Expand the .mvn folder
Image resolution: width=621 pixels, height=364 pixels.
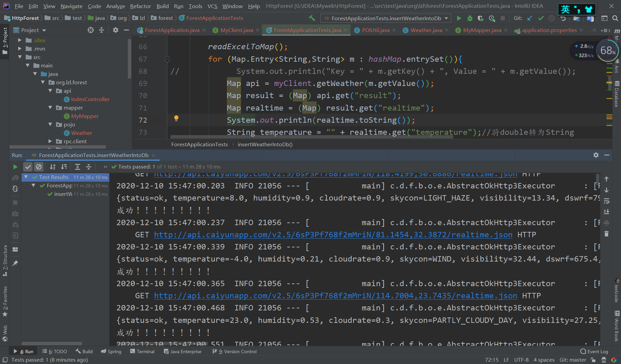click(20, 49)
